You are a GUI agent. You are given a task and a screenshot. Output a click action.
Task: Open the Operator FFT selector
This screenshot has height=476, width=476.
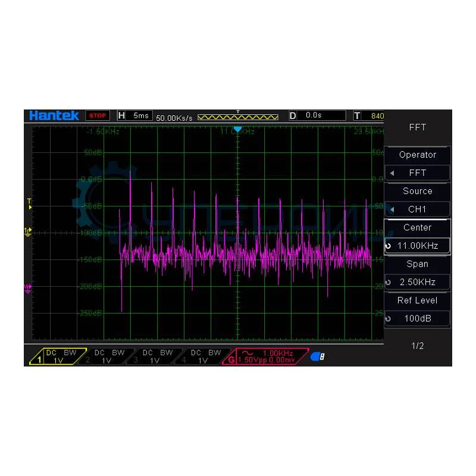417,173
